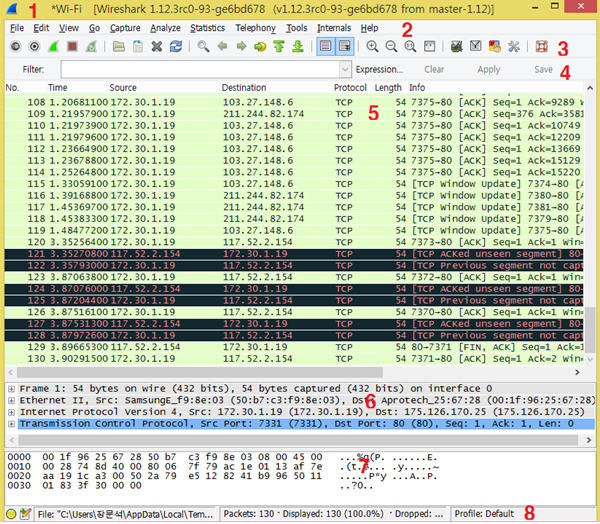Select packet number 121 row

click(x=294, y=254)
